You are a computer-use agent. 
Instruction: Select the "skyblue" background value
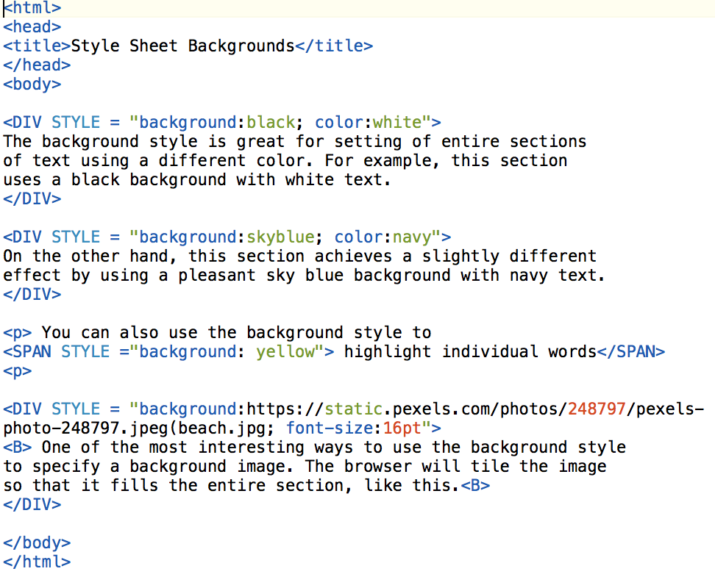click(x=280, y=237)
